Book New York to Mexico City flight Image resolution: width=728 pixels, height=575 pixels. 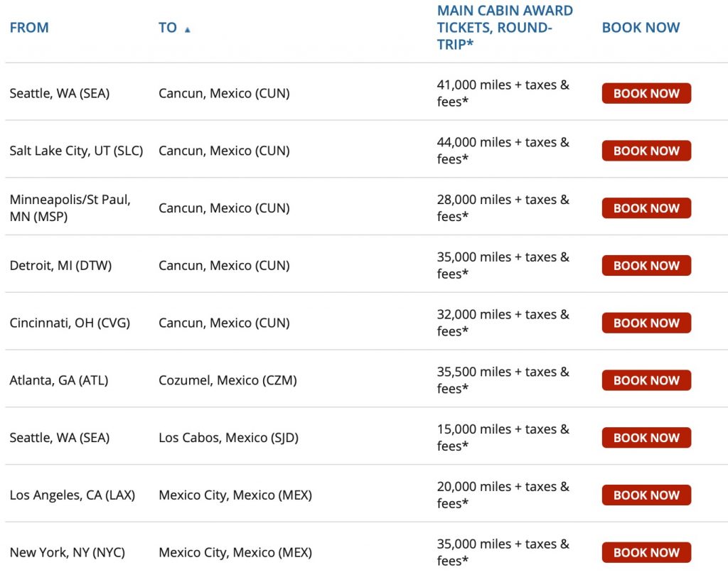[x=646, y=552]
